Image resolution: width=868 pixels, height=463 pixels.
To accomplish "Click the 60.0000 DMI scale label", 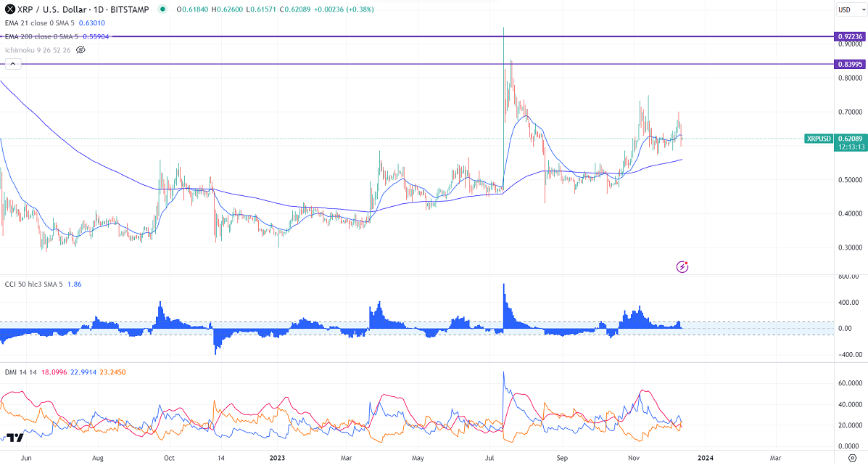I will (851, 383).
